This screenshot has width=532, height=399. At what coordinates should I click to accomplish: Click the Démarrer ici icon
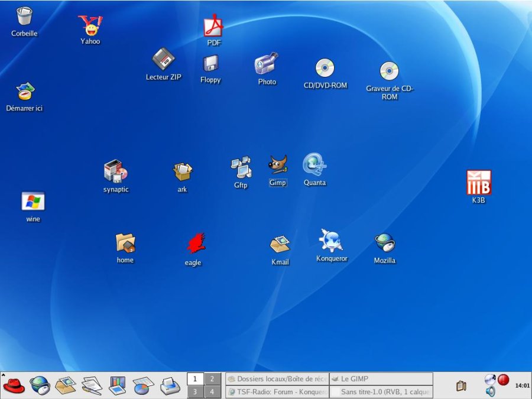pyautogui.click(x=25, y=92)
